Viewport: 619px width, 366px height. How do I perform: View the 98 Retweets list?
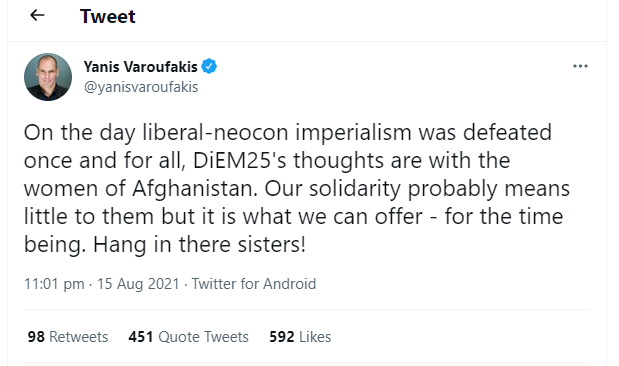68,337
